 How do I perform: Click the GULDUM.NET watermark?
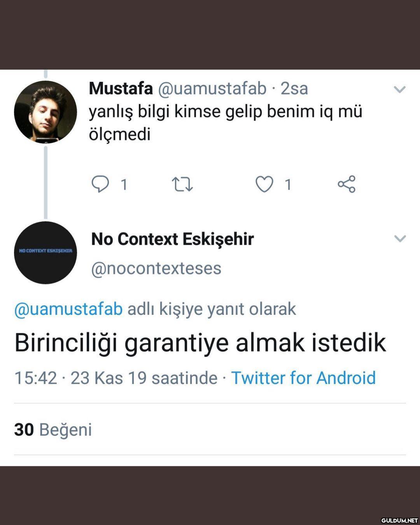point(399,520)
